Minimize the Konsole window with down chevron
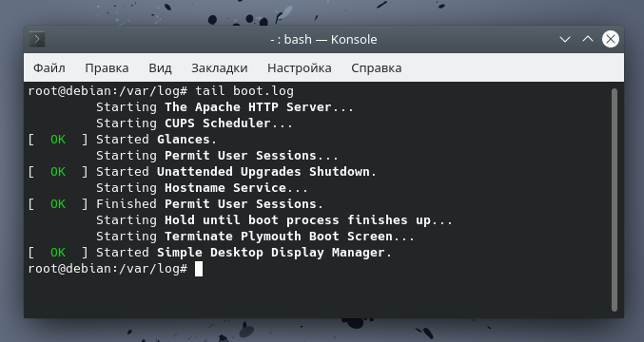This screenshot has width=644, height=342. [565, 39]
